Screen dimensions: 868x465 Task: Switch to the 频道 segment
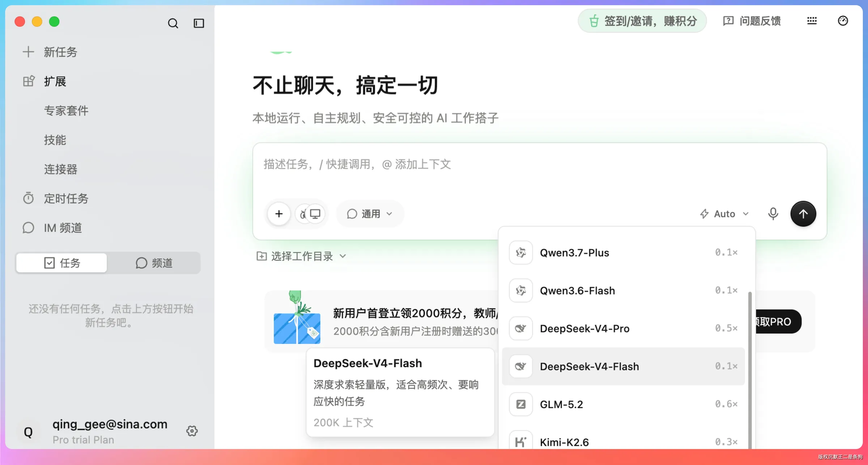[x=154, y=263]
